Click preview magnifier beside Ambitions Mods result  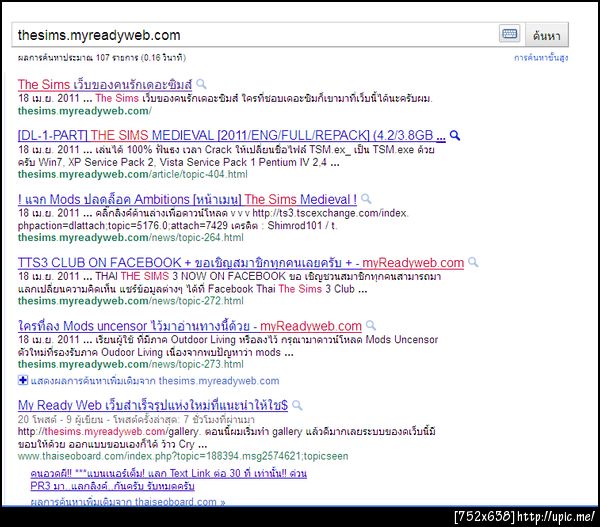tap(366, 199)
